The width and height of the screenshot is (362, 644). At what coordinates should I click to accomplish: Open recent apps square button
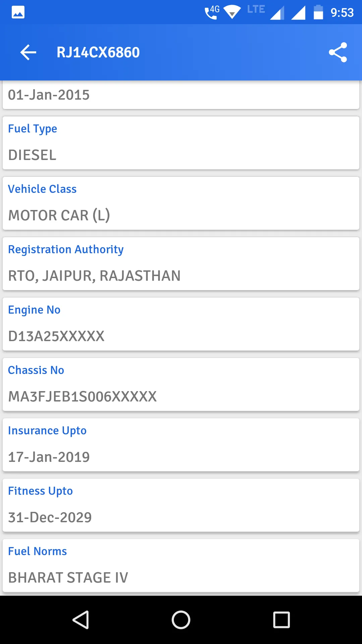[x=281, y=620]
